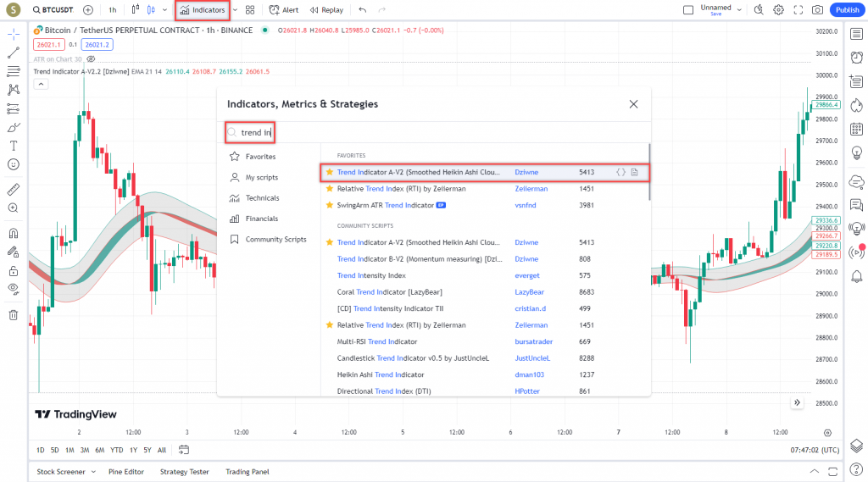Open the 1h interval dropdown
The image size is (868, 482).
pos(113,10)
